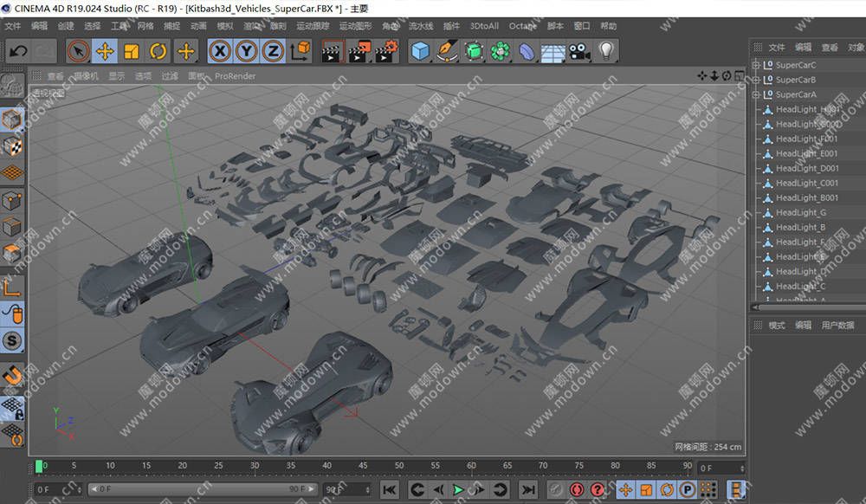The width and height of the screenshot is (866, 504).
Task: Toggle the Z axis lock
Action: [273, 51]
